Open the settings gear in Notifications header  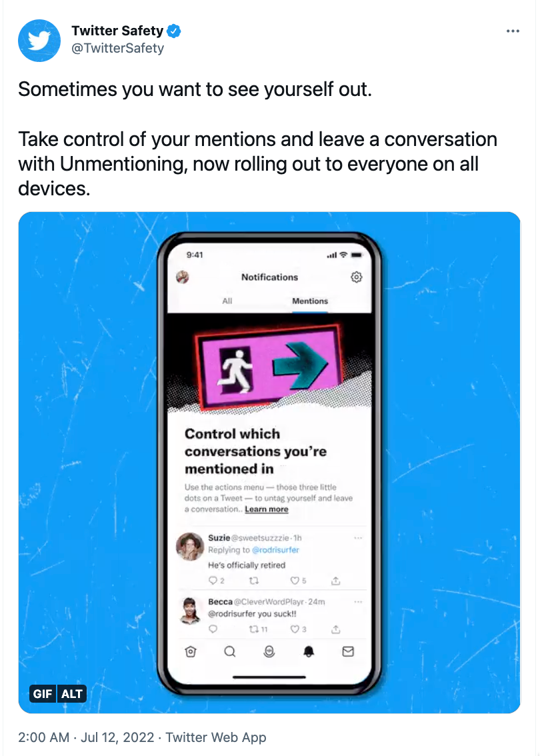pyautogui.click(x=356, y=277)
